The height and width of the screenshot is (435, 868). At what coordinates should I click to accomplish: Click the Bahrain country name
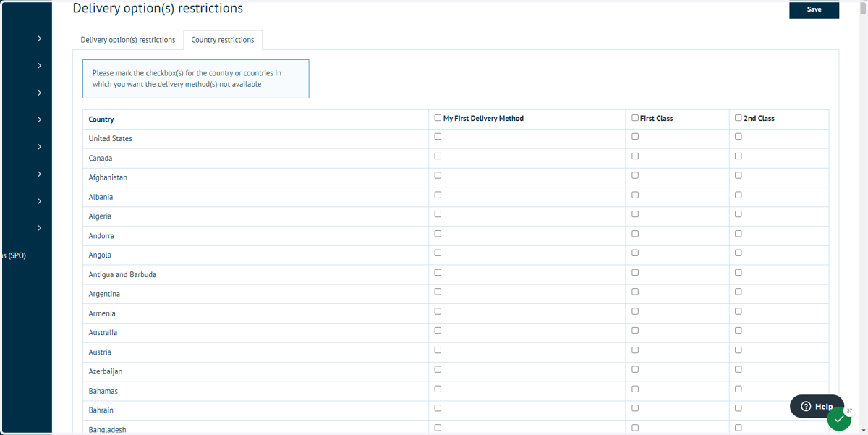[101, 410]
